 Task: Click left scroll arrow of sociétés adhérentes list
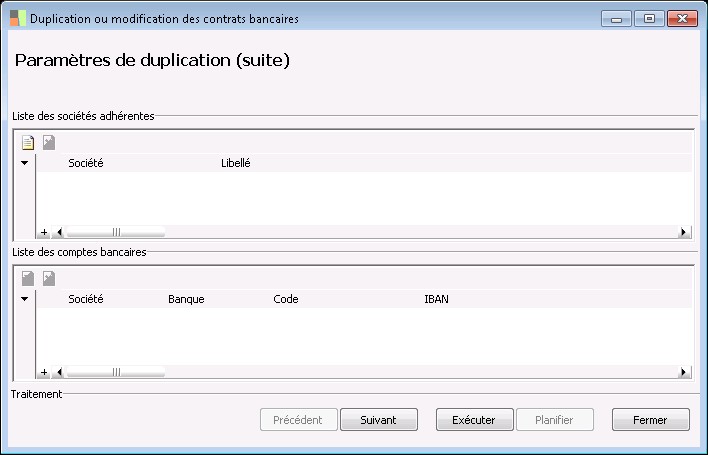[x=59, y=232]
